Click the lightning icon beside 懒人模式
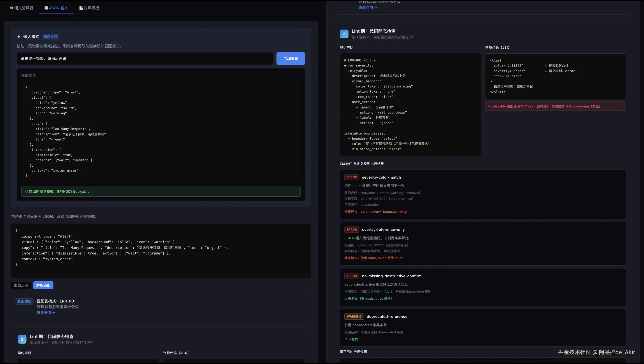The height and width of the screenshot is (364, 644). [19, 37]
